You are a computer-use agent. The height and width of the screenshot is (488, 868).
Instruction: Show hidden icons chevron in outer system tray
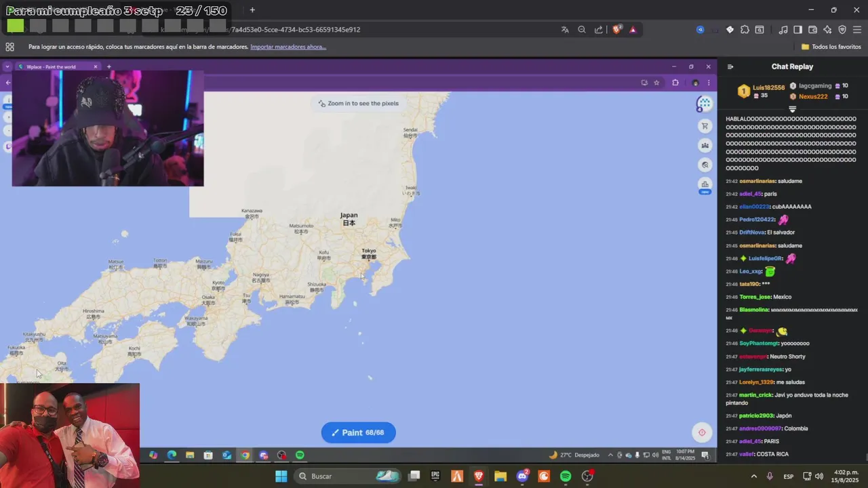coord(753,476)
